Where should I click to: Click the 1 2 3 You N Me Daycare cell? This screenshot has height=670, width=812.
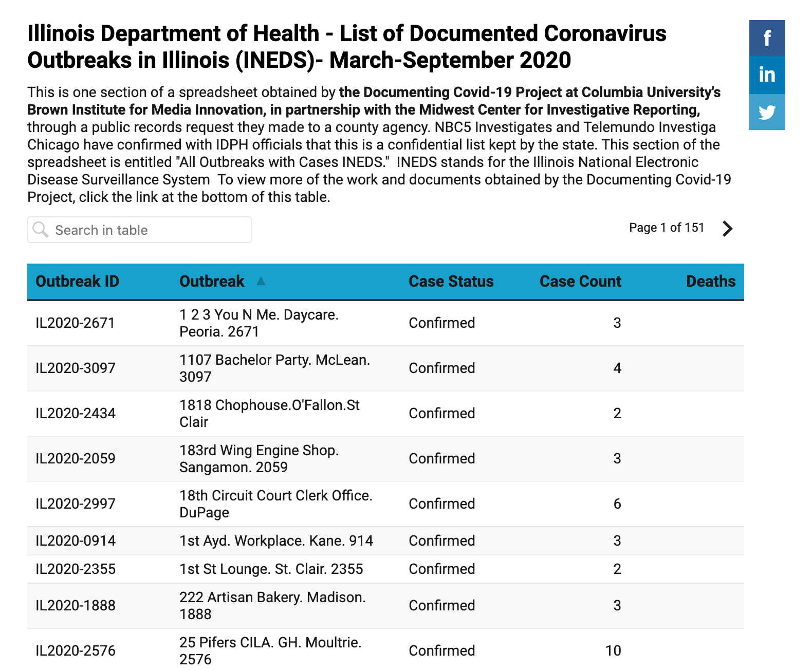point(259,323)
